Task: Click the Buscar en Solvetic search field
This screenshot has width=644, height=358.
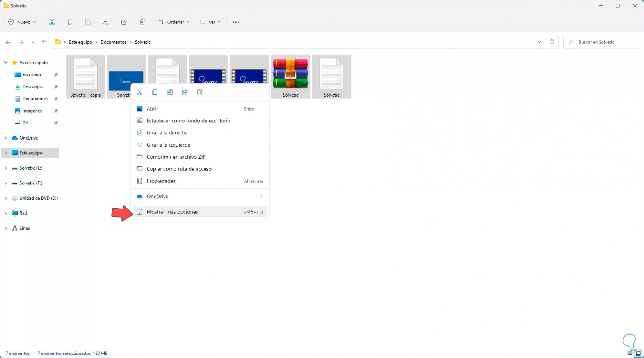Action: point(601,42)
